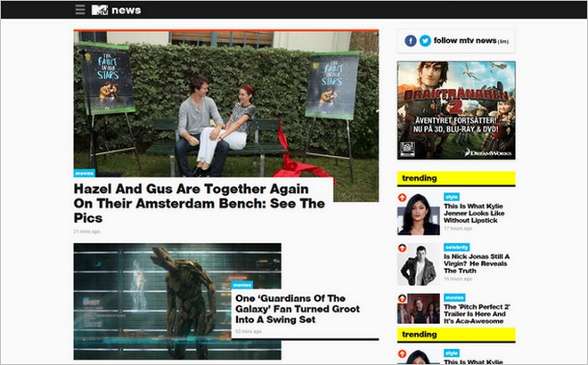This screenshot has height=365, width=588.
Task: Read 'Hazel And Gus Are Together Again' headline
Action: click(x=200, y=203)
